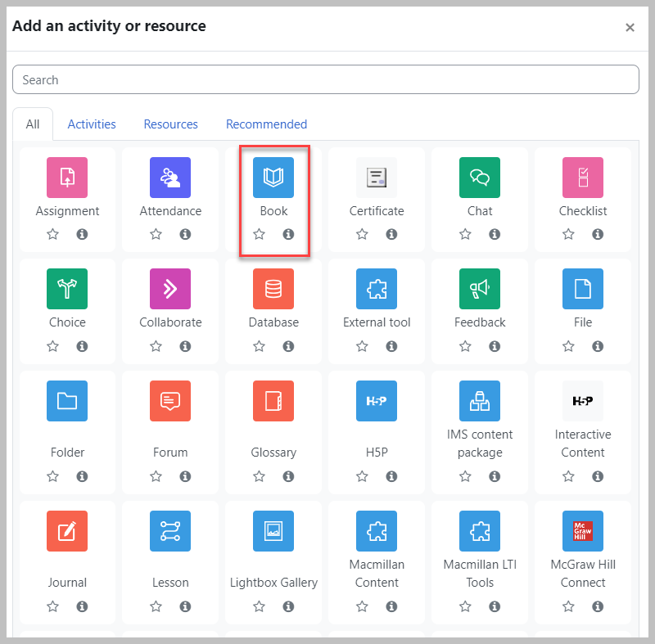This screenshot has height=644, width=655.
Task: Show the Recommended tab
Action: click(x=267, y=124)
